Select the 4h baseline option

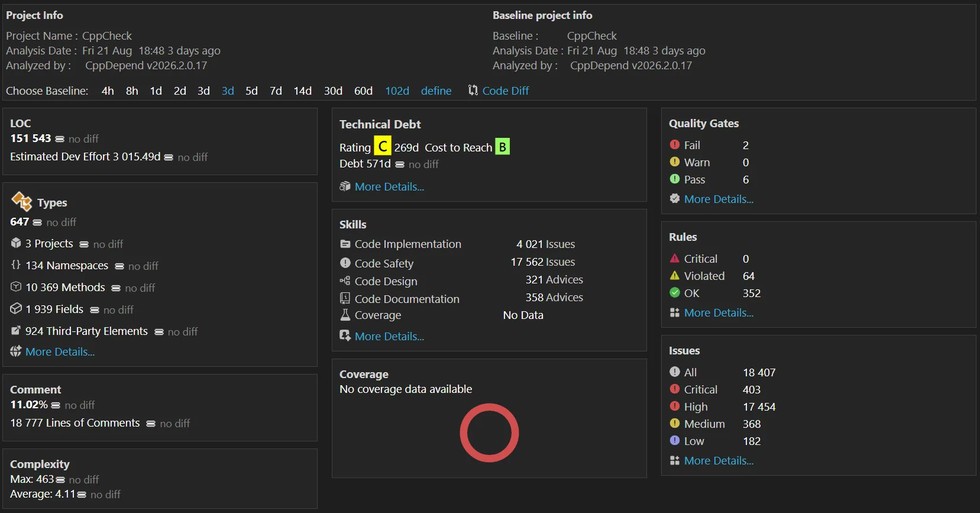[108, 91]
